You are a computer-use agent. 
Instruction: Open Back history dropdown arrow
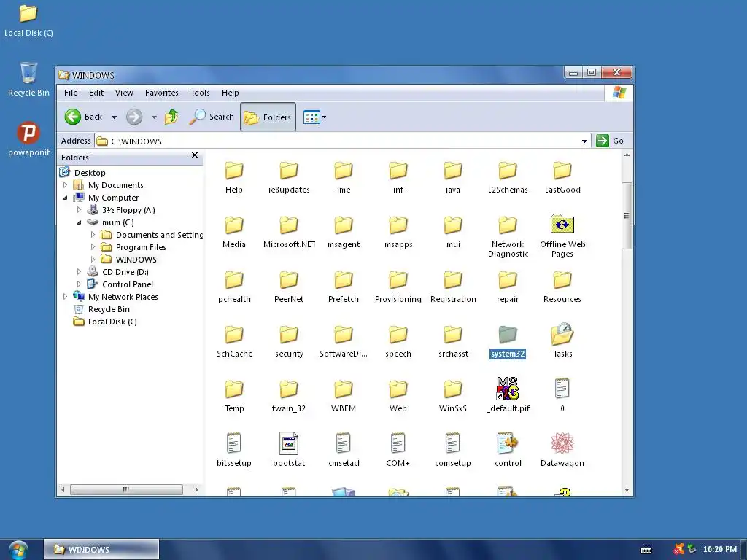[114, 117]
